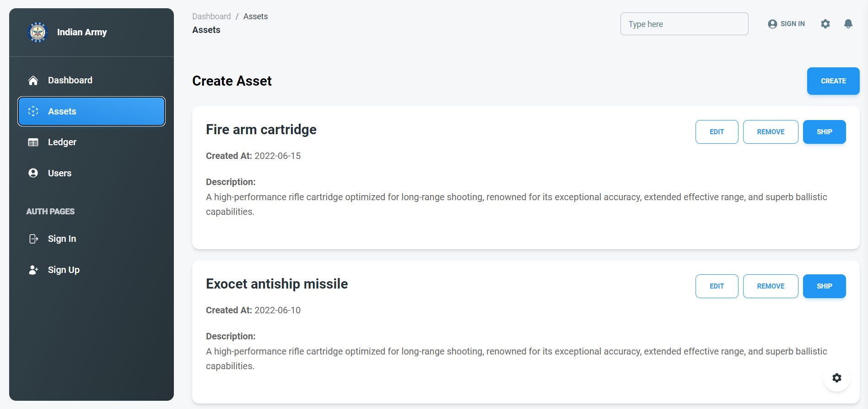Go to Ledger menu item

coord(92,142)
